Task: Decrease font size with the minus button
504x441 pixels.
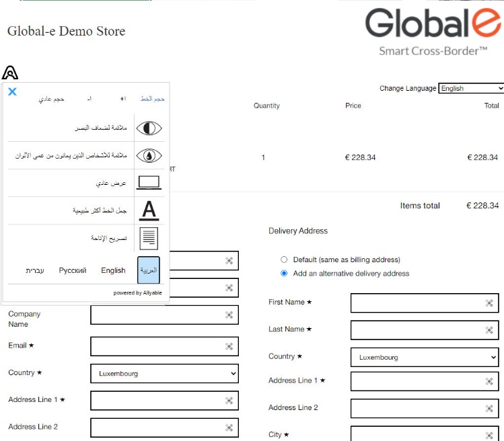Action: click(89, 99)
